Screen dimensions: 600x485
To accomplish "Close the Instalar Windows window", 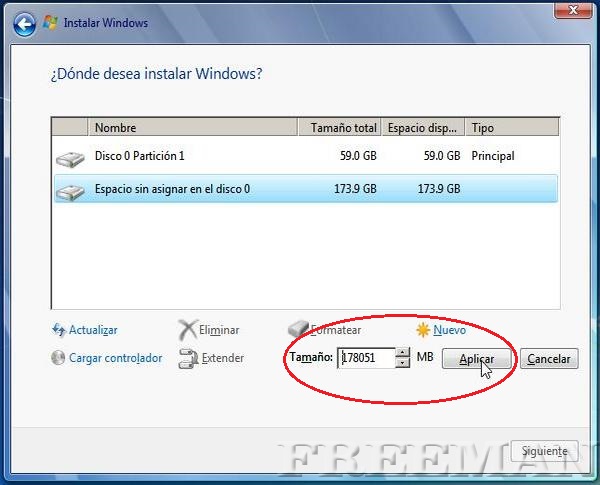I will [x=573, y=10].
